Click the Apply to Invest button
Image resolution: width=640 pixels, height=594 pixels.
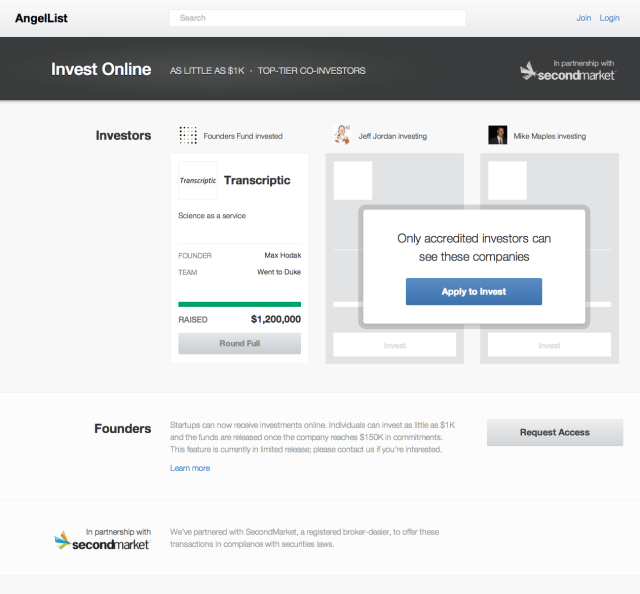[474, 291]
